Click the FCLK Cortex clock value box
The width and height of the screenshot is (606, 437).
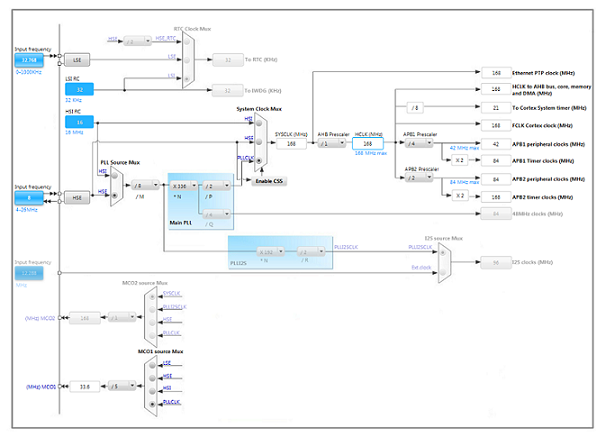[496, 125]
